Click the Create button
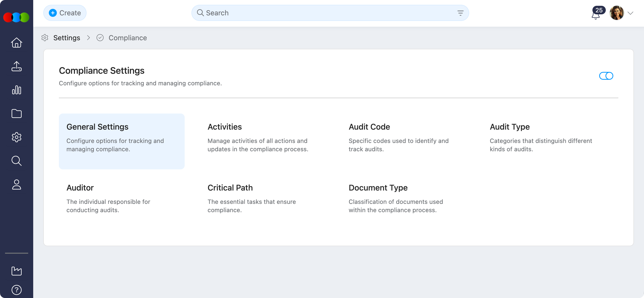The image size is (644, 298). click(65, 13)
